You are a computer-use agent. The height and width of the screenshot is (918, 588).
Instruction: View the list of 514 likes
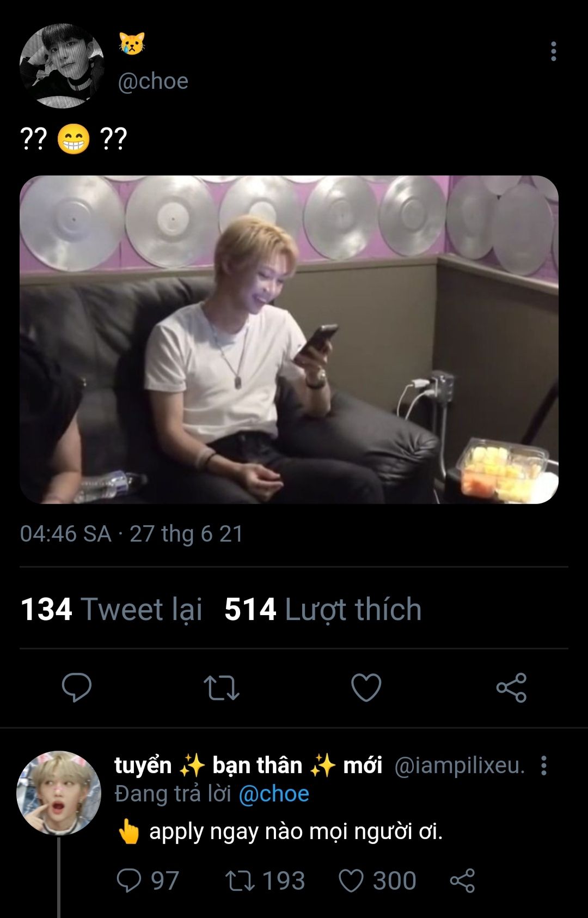pos(323,609)
